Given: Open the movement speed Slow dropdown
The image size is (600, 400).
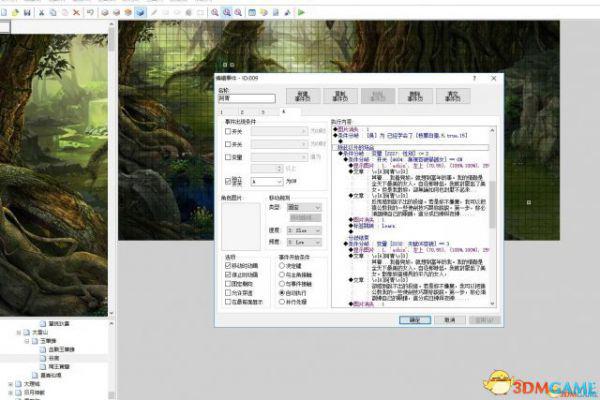Looking at the screenshot, I should (304, 230).
